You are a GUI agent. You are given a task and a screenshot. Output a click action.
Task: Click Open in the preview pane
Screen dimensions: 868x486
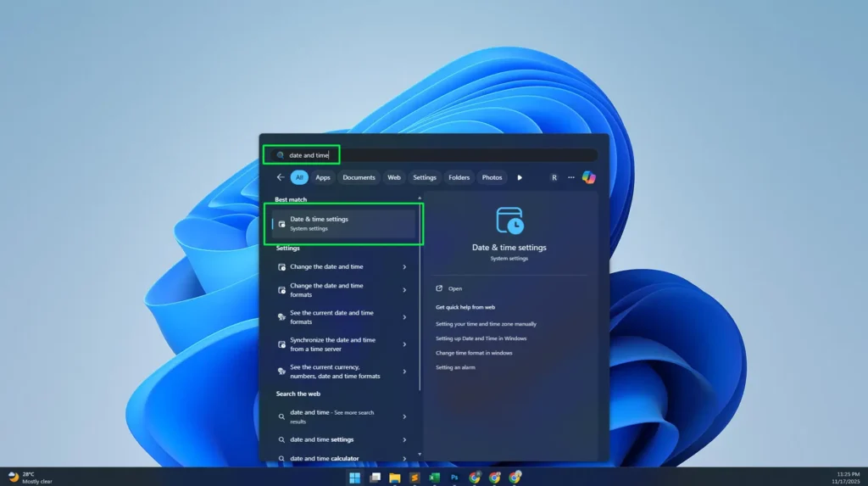(x=455, y=288)
